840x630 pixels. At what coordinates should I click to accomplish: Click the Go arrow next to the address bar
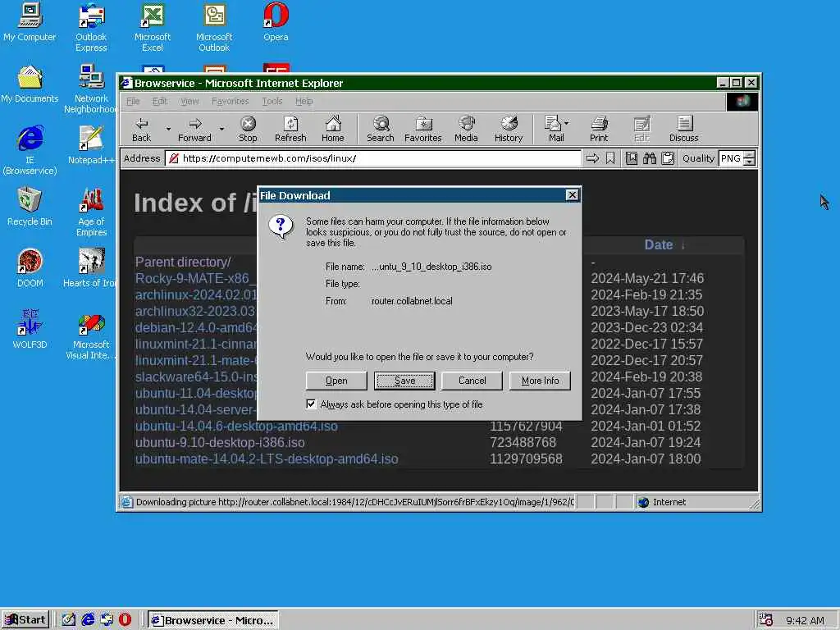coord(592,158)
